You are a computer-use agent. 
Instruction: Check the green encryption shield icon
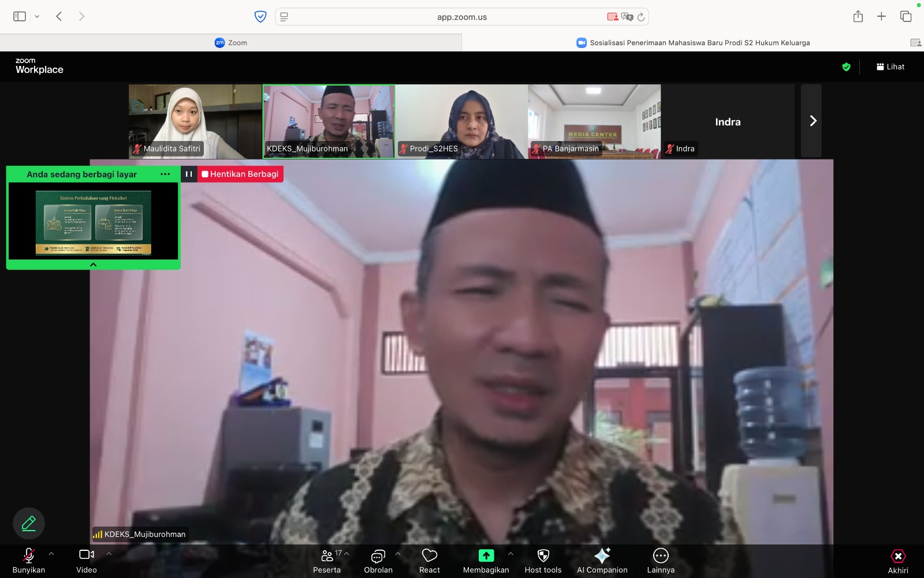(846, 67)
